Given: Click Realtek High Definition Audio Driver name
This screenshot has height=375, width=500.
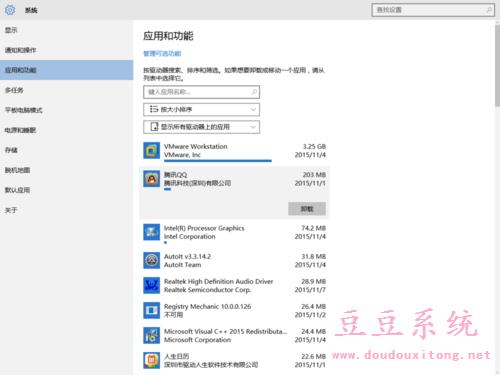Looking at the screenshot, I should point(218,281).
